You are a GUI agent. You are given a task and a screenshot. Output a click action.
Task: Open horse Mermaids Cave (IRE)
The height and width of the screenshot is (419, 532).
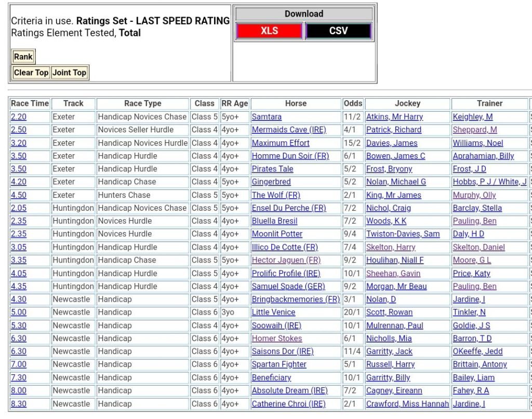(289, 130)
